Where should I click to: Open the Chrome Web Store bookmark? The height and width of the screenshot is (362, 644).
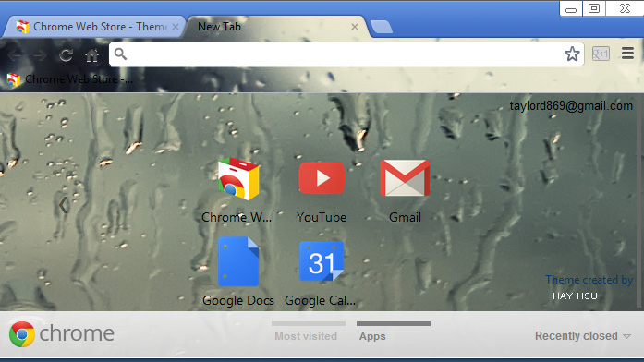pos(70,79)
